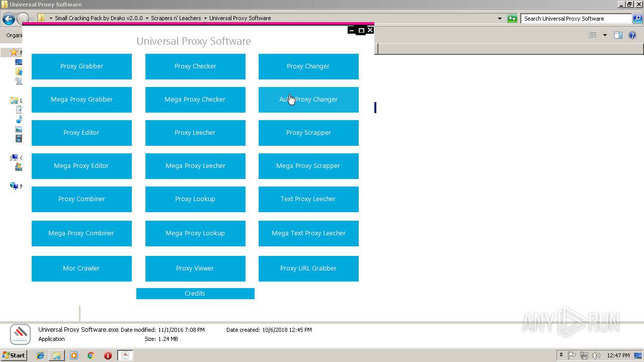Click the taskbar clock showing 12:47 PM
The width and height of the screenshot is (644, 362).
click(x=618, y=355)
